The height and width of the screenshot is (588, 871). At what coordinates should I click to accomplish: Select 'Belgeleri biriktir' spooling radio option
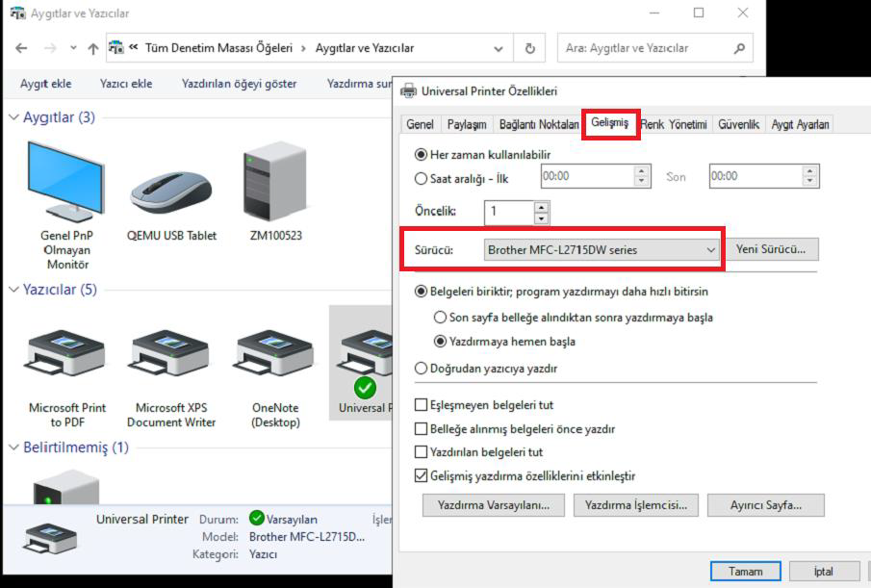[x=421, y=291]
